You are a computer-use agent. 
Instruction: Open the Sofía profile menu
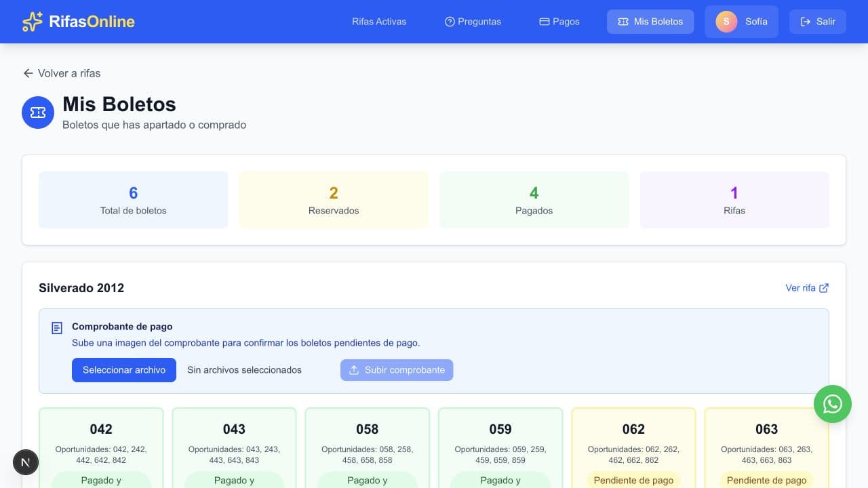(x=742, y=22)
